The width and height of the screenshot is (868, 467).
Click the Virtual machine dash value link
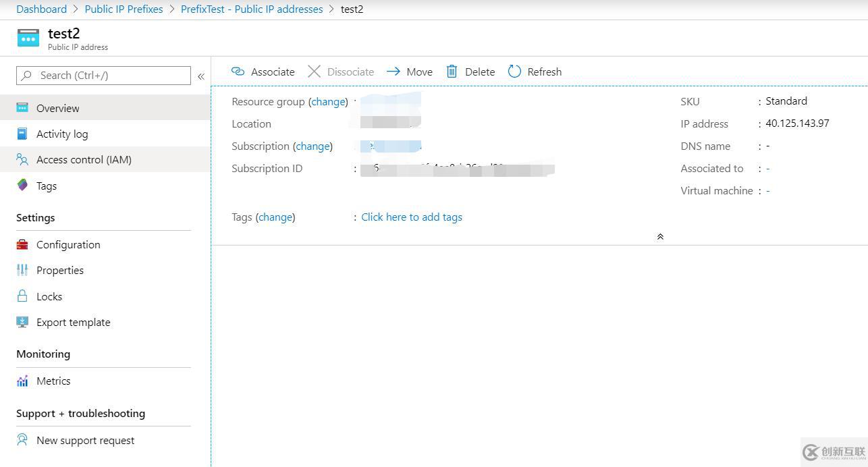pos(768,191)
